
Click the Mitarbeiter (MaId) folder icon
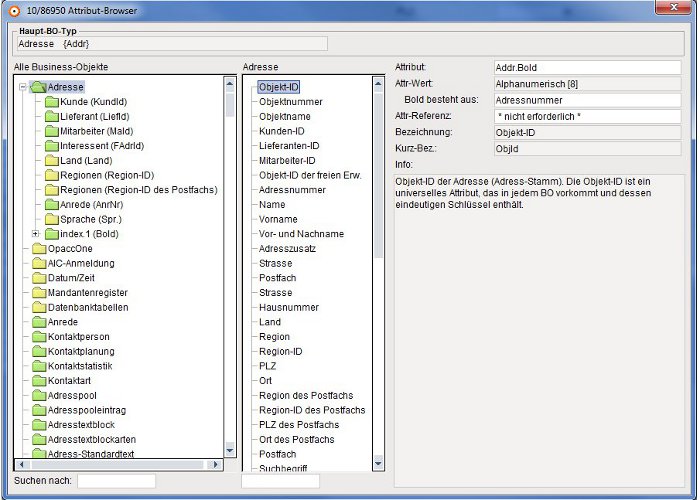[52, 131]
